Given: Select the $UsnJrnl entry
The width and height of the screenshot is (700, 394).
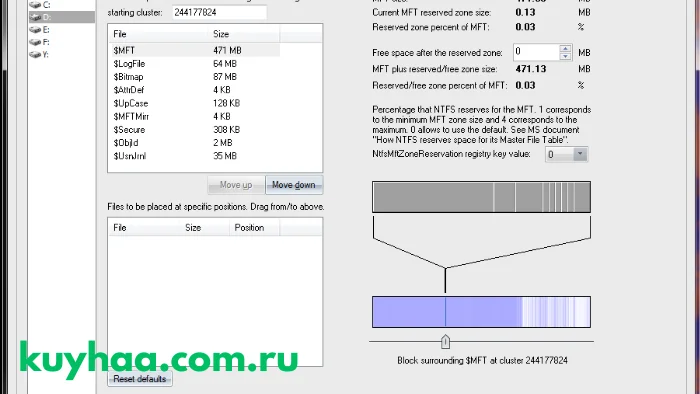Looking at the screenshot, I should click(194, 156).
